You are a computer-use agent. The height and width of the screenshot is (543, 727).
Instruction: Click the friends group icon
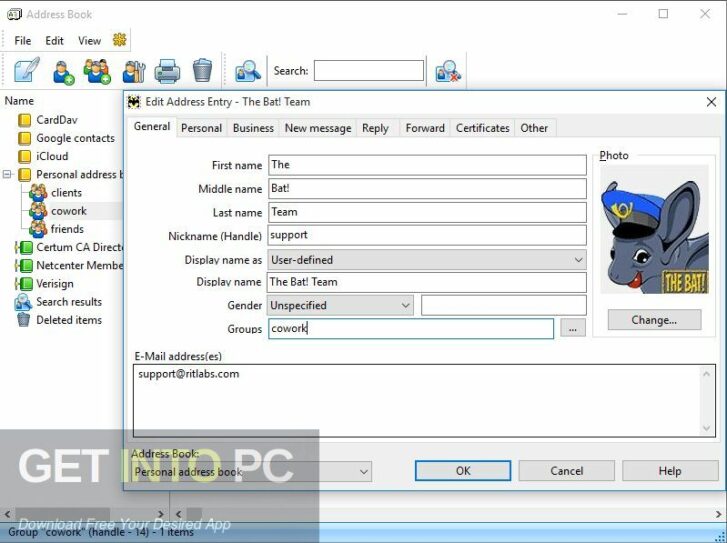38,229
